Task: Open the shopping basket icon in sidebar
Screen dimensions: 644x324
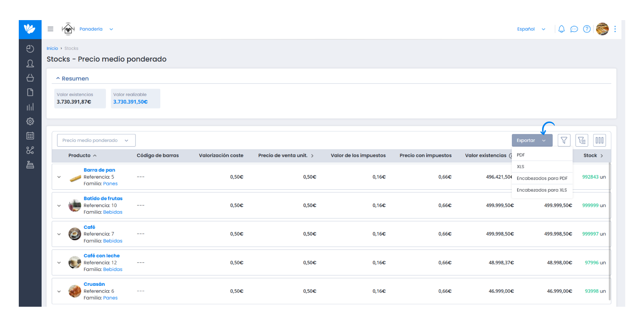Action: click(x=30, y=78)
